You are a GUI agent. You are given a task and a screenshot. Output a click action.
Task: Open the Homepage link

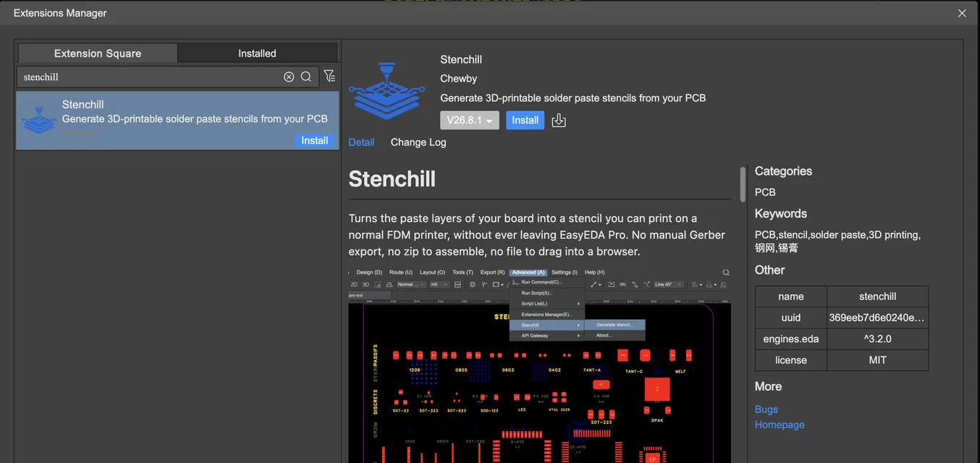(x=780, y=425)
